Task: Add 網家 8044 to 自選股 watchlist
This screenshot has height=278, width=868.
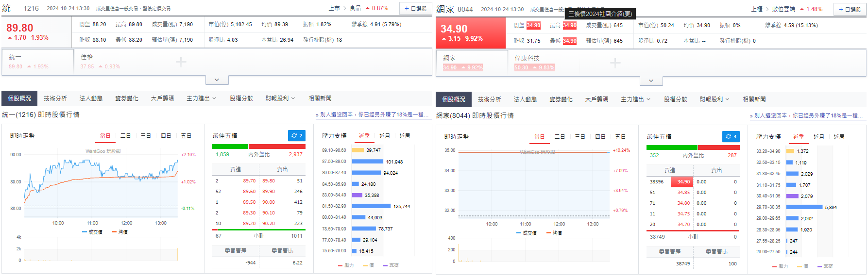Action: point(850,10)
